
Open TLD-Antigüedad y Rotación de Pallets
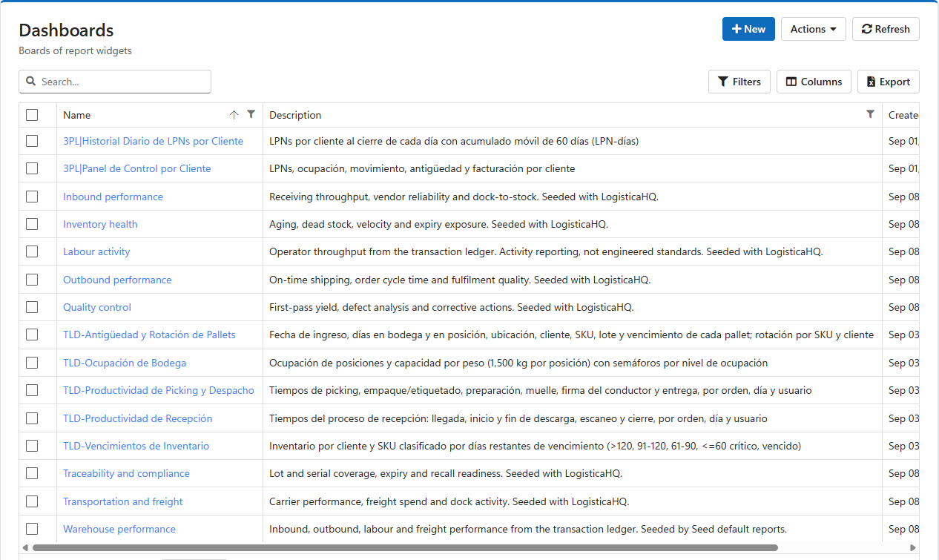click(149, 335)
